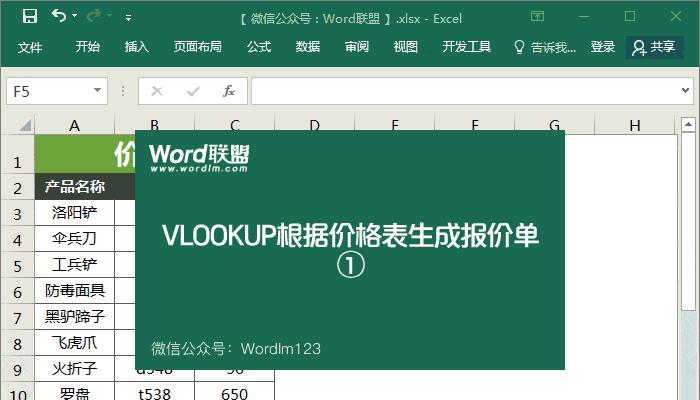Open the 文件 menu tab
The image size is (700, 400).
(30, 47)
